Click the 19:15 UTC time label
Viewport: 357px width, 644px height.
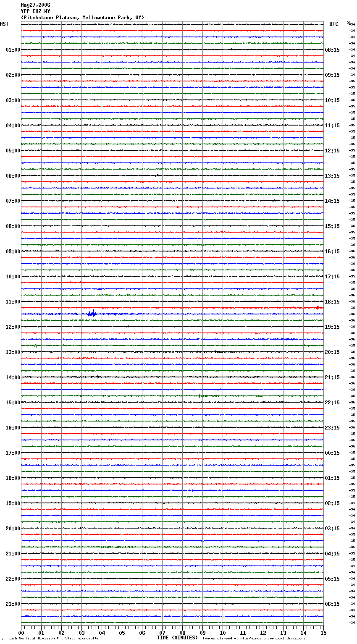332,327
